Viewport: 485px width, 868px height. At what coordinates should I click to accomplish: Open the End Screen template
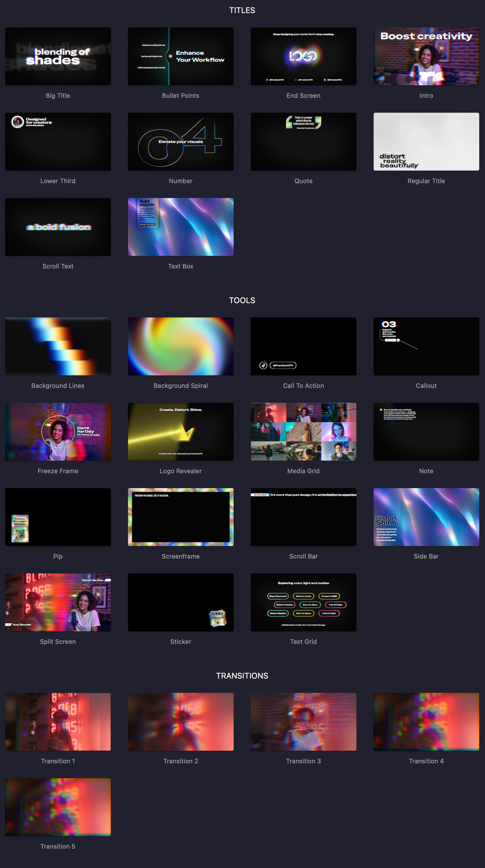click(303, 56)
